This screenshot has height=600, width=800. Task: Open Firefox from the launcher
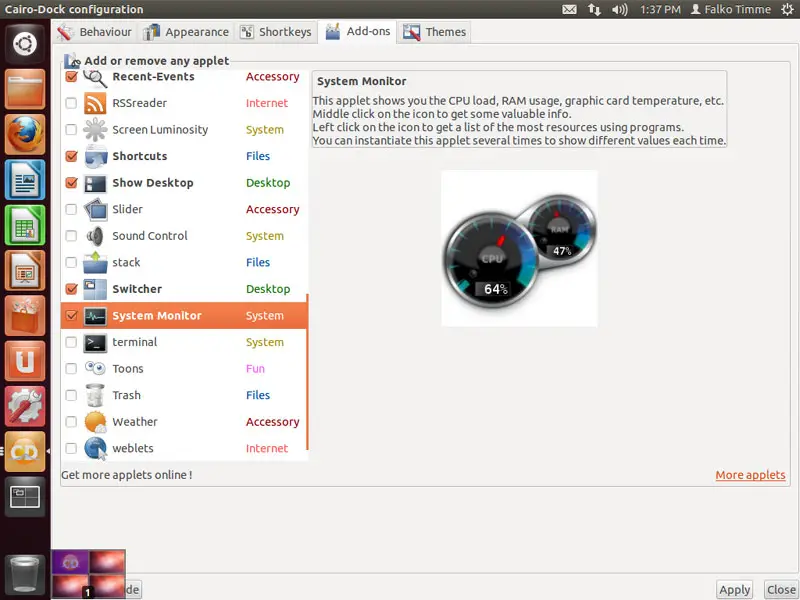[x=25, y=134]
